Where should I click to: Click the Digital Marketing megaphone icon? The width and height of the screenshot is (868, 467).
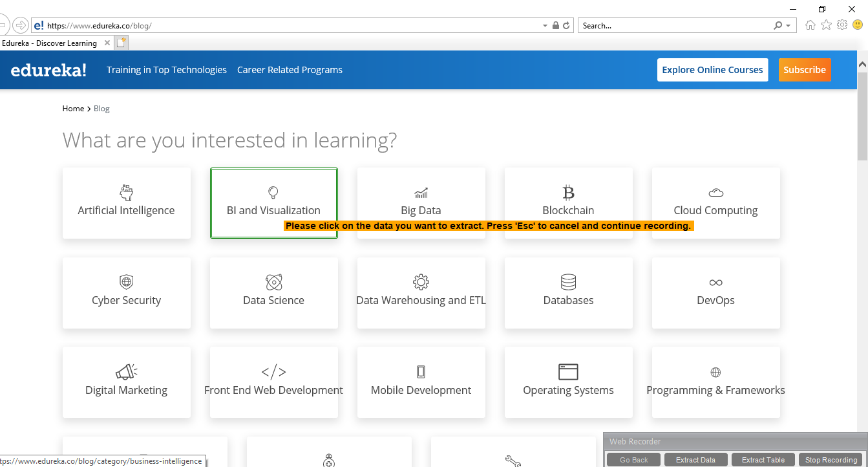click(126, 372)
